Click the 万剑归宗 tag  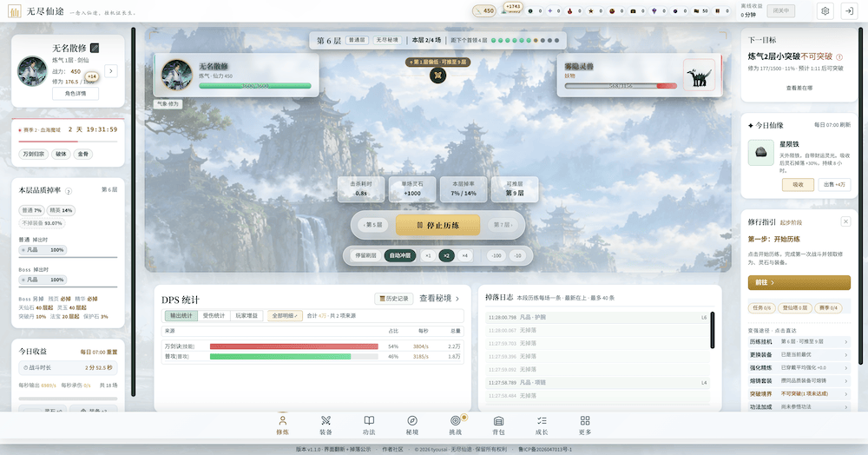pos(34,155)
